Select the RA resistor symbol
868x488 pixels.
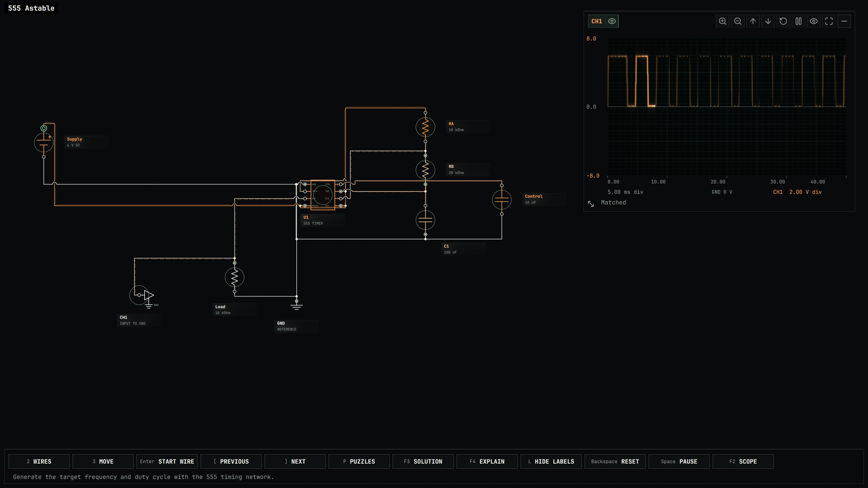[x=425, y=127]
